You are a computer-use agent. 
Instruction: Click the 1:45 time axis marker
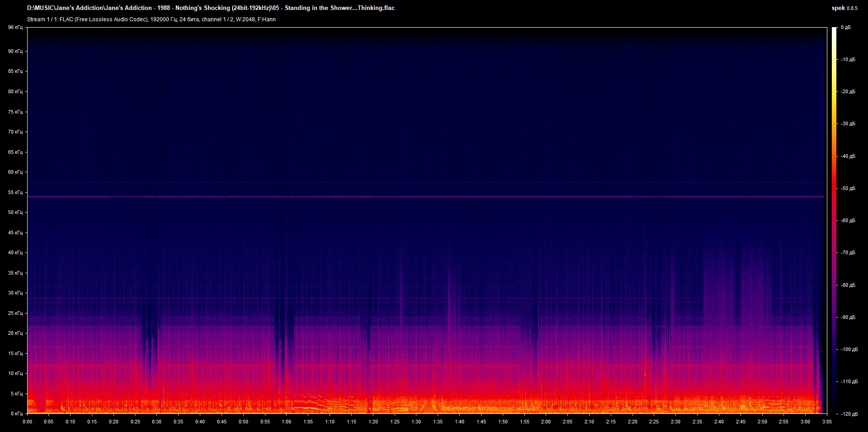pyautogui.click(x=481, y=422)
